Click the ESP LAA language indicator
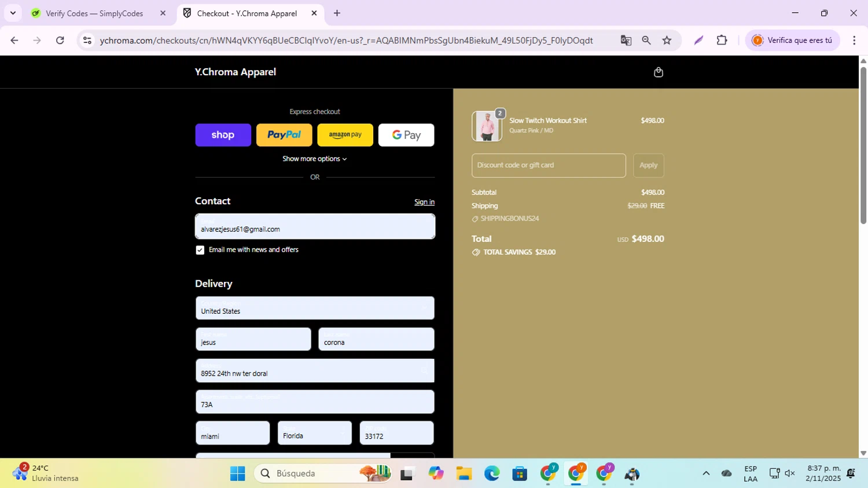The width and height of the screenshot is (868, 488). click(751, 474)
